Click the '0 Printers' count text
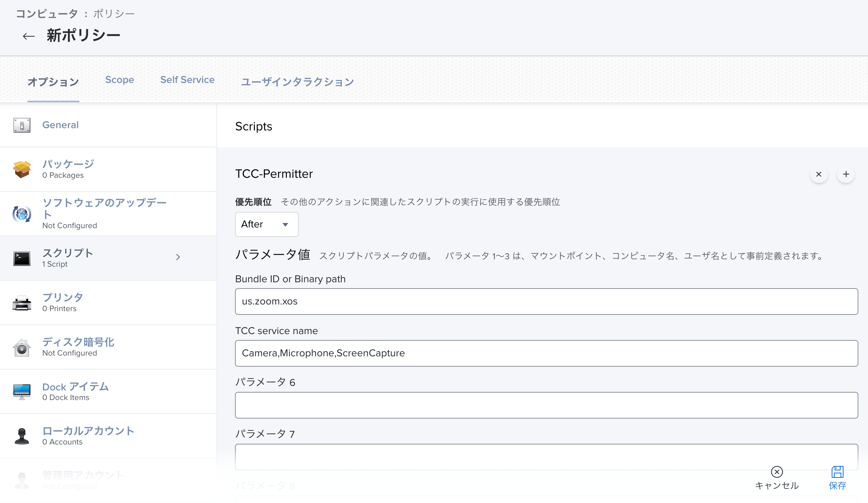This screenshot has width=868, height=503. coord(59,309)
